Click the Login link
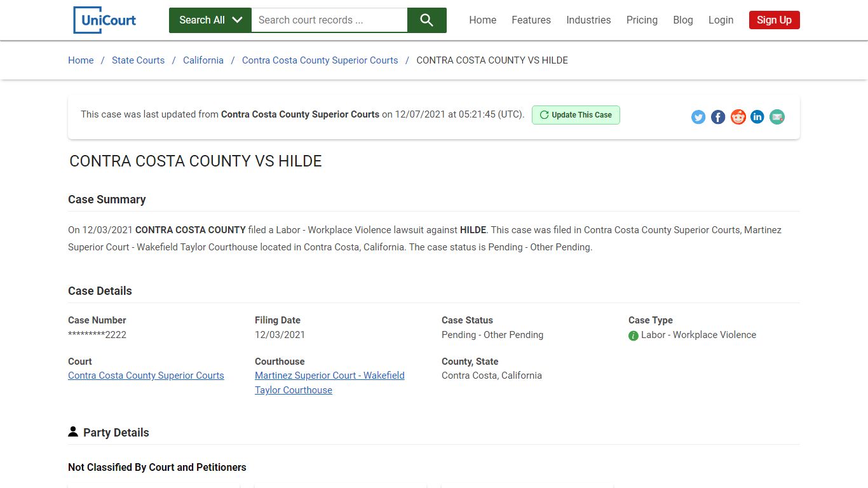The image size is (868, 488). 721,20
